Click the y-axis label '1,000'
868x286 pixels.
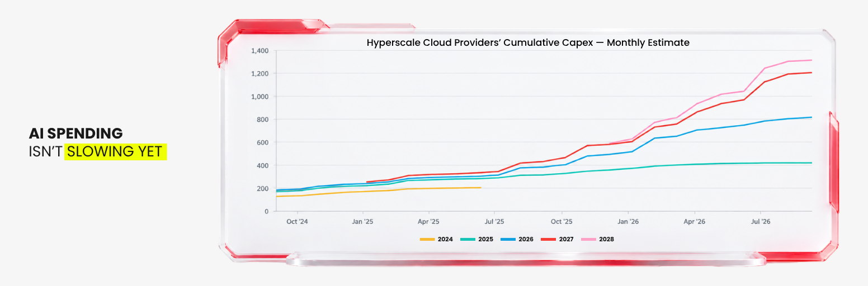tap(260, 97)
